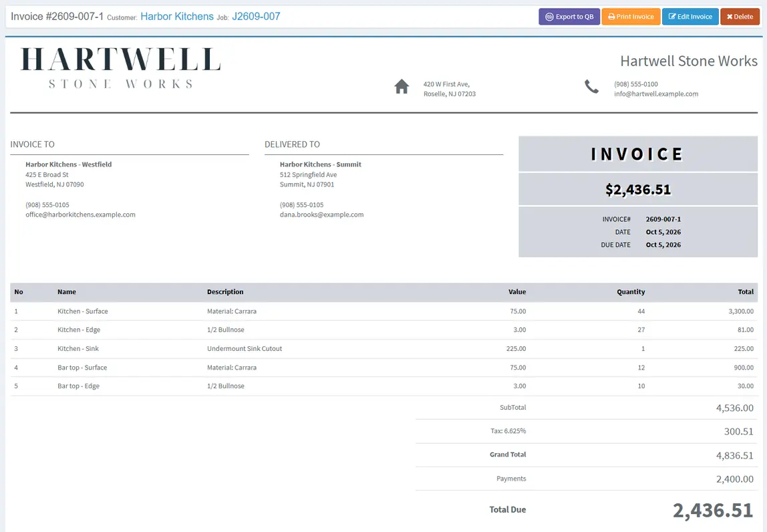Click the home address icon
The image size is (767, 532).
click(402, 87)
